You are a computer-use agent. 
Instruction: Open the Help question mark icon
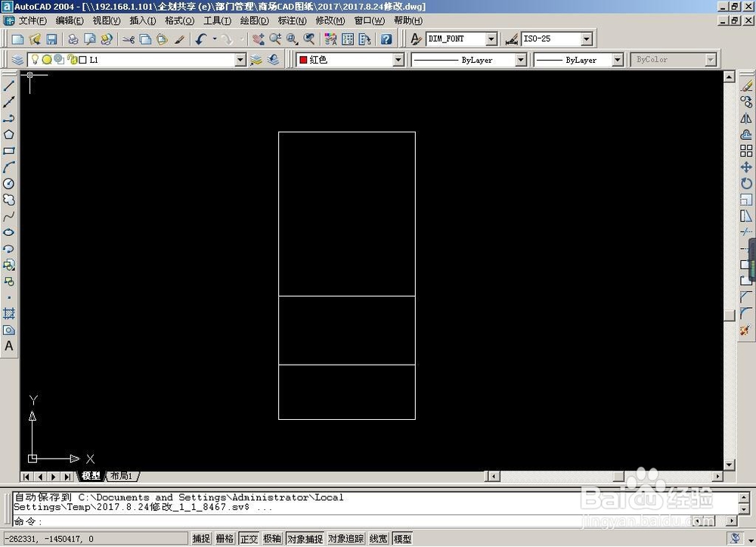386,39
